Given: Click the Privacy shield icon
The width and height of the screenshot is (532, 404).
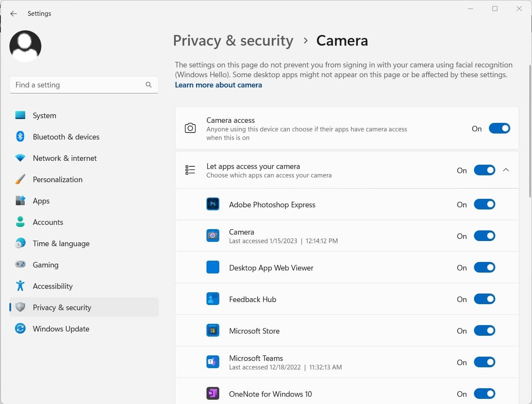Looking at the screenshot, I should click(x=20, y=307).
